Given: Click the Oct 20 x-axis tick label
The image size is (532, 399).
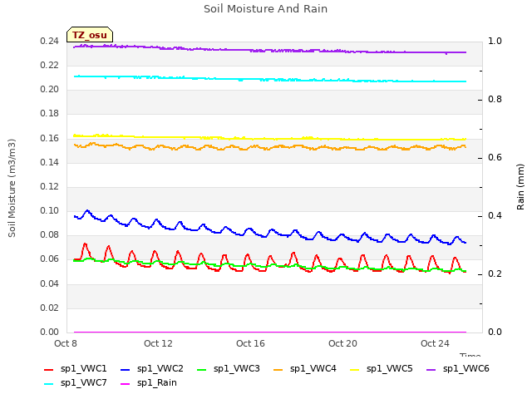Looking at the screenshot, I should coord(342,343).
